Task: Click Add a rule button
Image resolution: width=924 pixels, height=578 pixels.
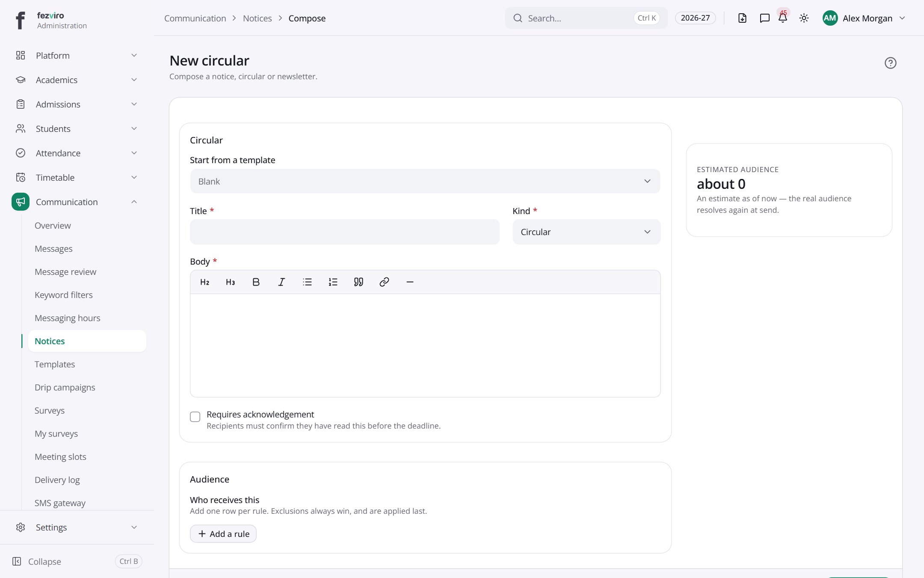Action: pos(223,534)
